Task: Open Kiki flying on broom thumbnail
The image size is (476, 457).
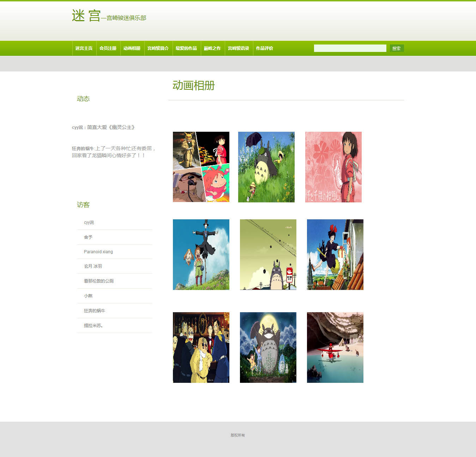Action: click(x=335, y=255)
